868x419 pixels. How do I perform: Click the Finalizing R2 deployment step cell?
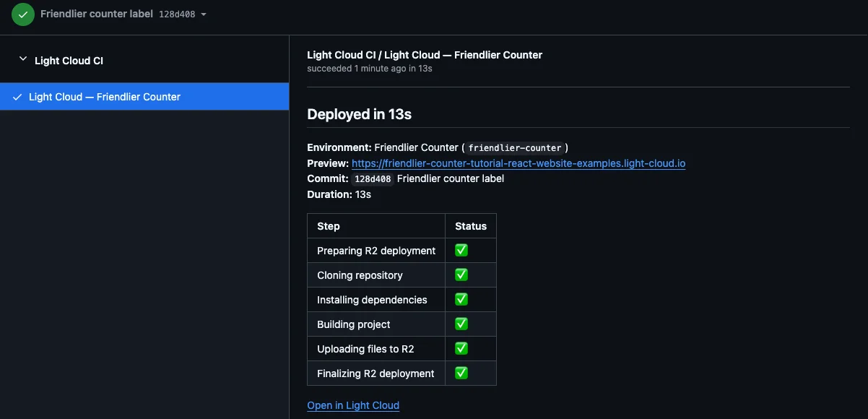click(x=376, y=373)
